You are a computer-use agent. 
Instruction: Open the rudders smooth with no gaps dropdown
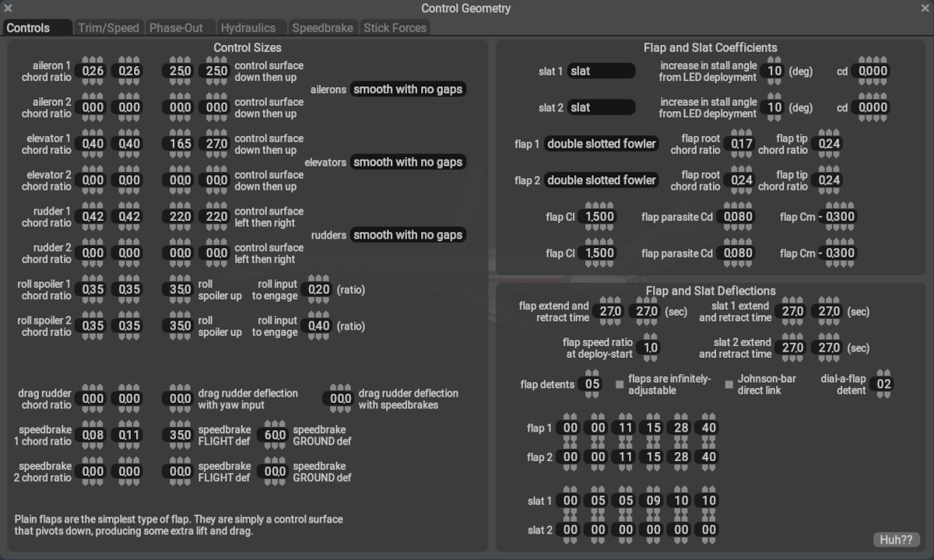point(408,235)
